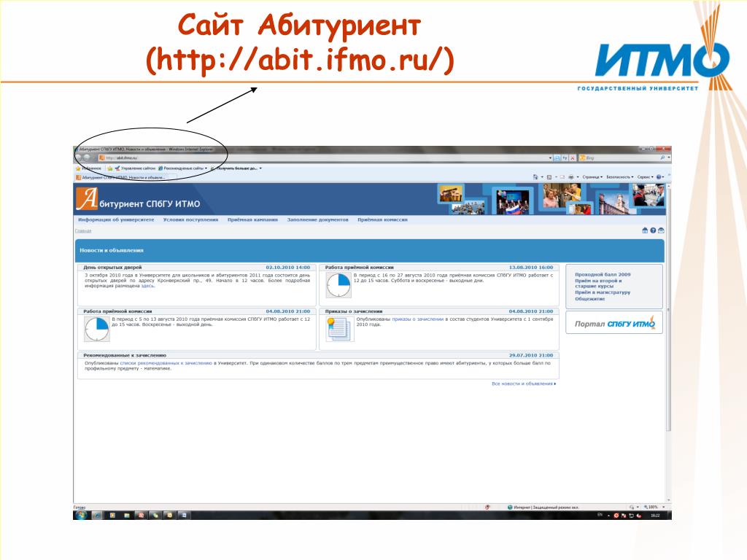Click the Help icon in command bar
The image size is (747, 560).
click(x=659, y=177)
